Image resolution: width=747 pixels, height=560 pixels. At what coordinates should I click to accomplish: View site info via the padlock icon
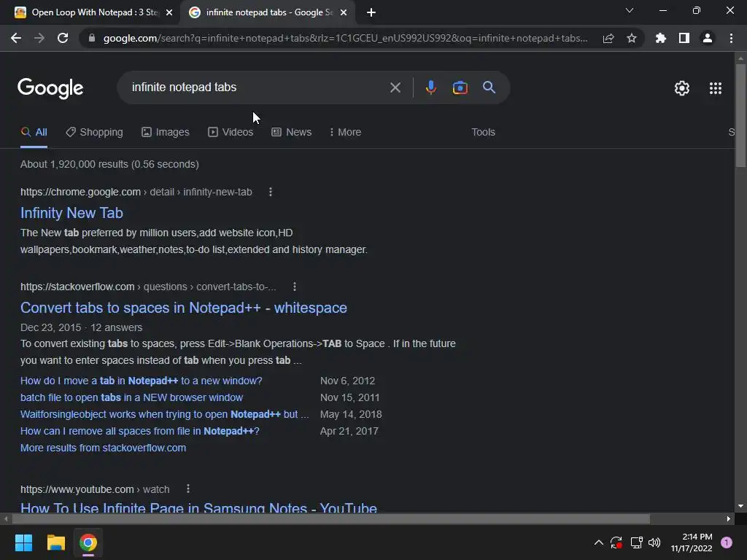coord(91,38)
